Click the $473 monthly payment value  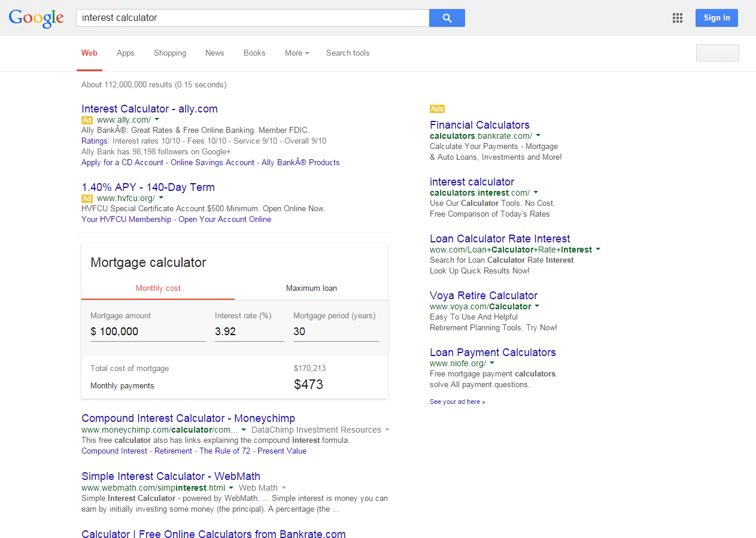[309, 385]
